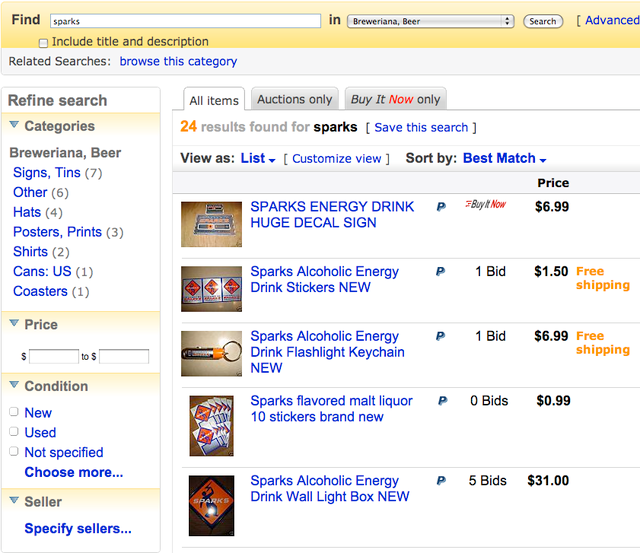Filter by Coasters category
Viewport: 640px width, 553px height.
point(40,291)
